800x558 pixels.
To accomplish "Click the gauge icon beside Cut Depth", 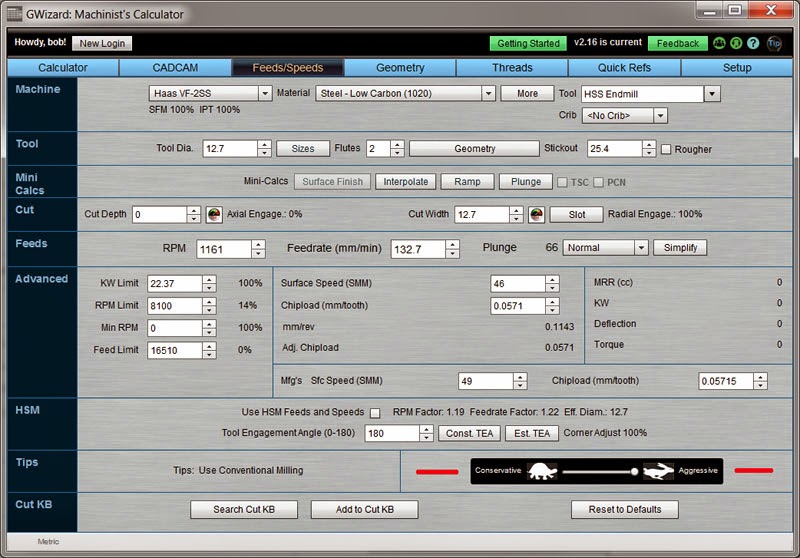I will tap(214, 215).
